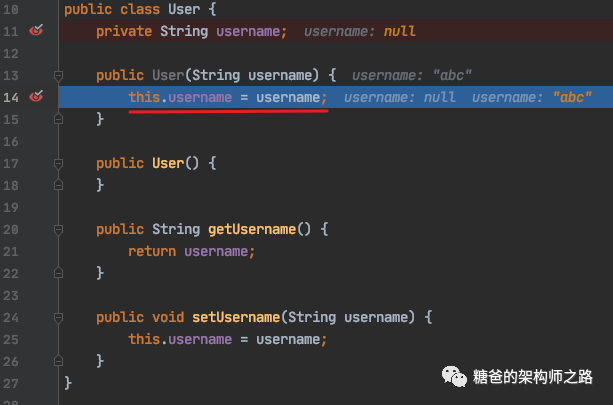Click the line number 10 in gutter
Image resolution: width=613 pixels, height=405 pixels.
point(12,9)
